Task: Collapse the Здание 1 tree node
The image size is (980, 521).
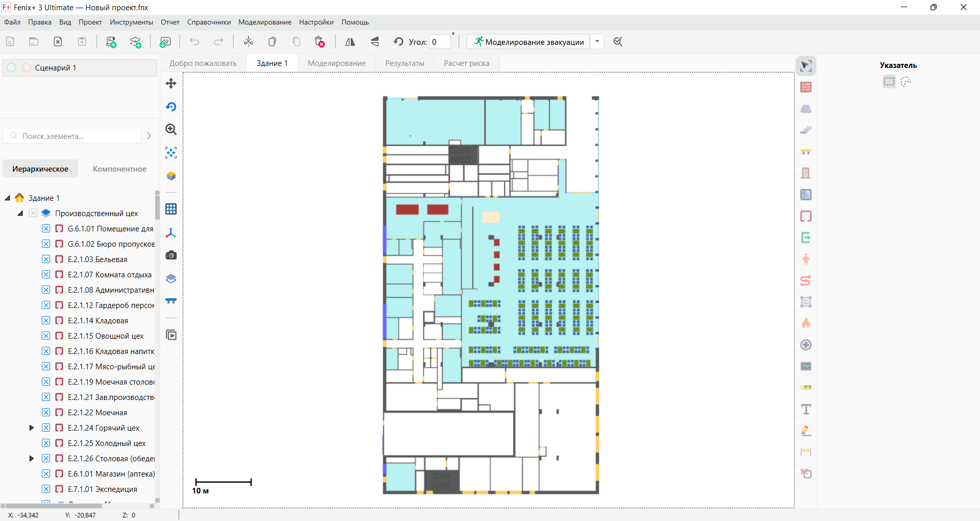Action: tap(8, 198)
